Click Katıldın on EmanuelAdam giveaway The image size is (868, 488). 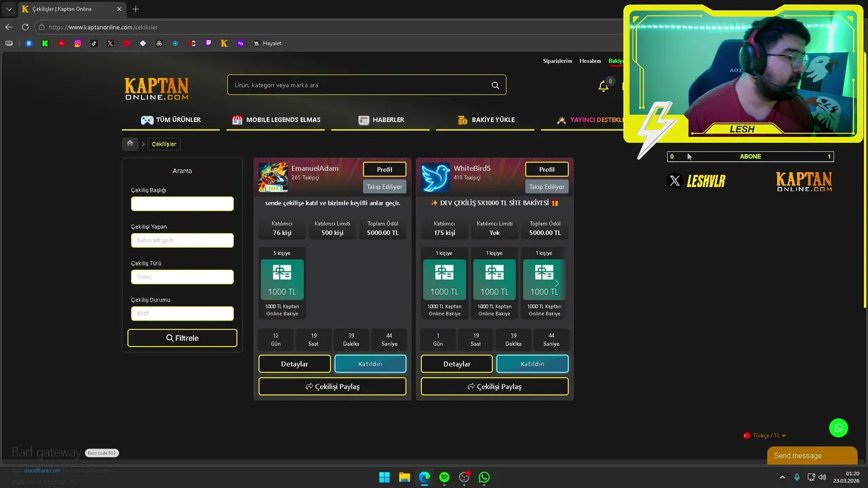pyautogui.click(x=370, y=364)
